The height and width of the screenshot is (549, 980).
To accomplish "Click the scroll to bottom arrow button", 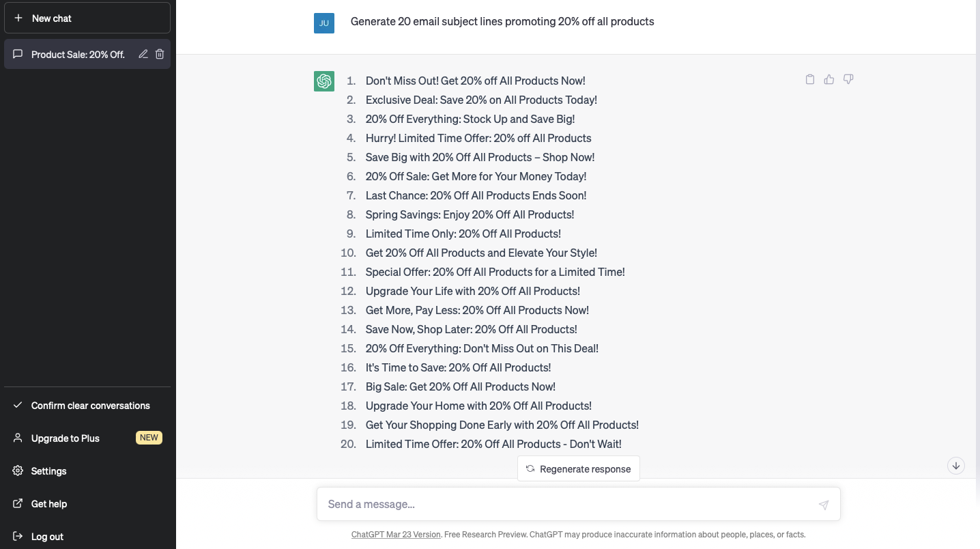I will 955,466.
